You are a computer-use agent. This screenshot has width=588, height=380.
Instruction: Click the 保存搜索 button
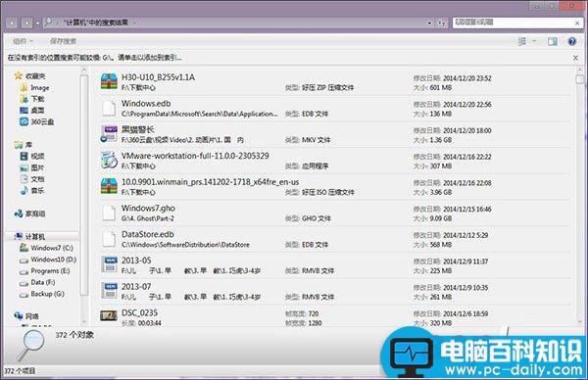click(63, 41)
